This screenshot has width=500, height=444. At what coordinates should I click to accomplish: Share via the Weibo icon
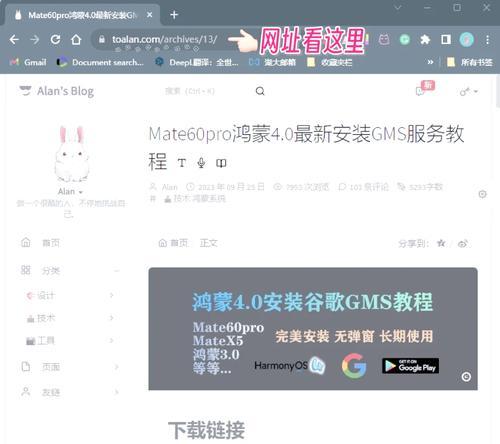(463, 244)
